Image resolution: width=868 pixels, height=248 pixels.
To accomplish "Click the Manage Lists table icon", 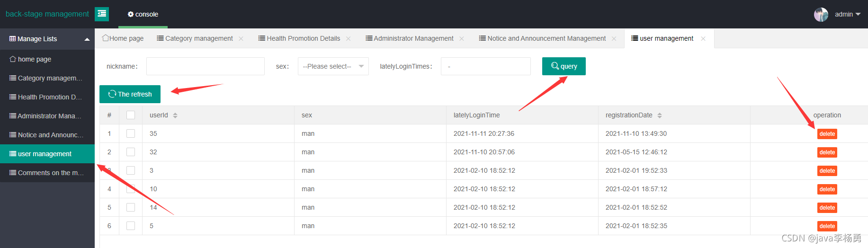I will (13, 39).
